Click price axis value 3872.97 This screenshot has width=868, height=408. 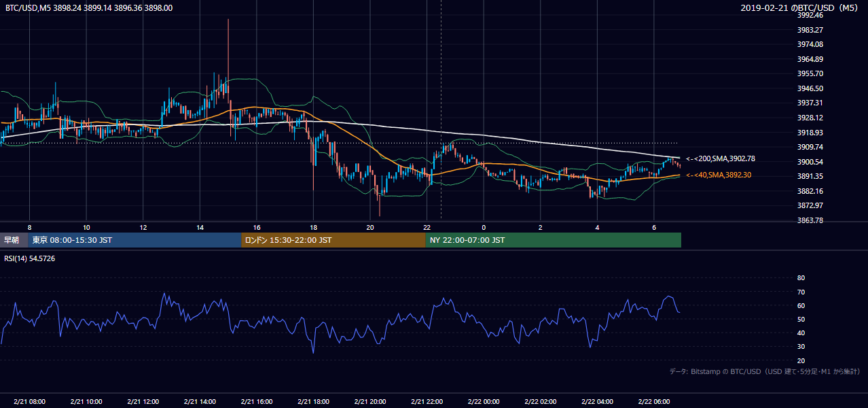pyautogui.click(x=810, y=205)
